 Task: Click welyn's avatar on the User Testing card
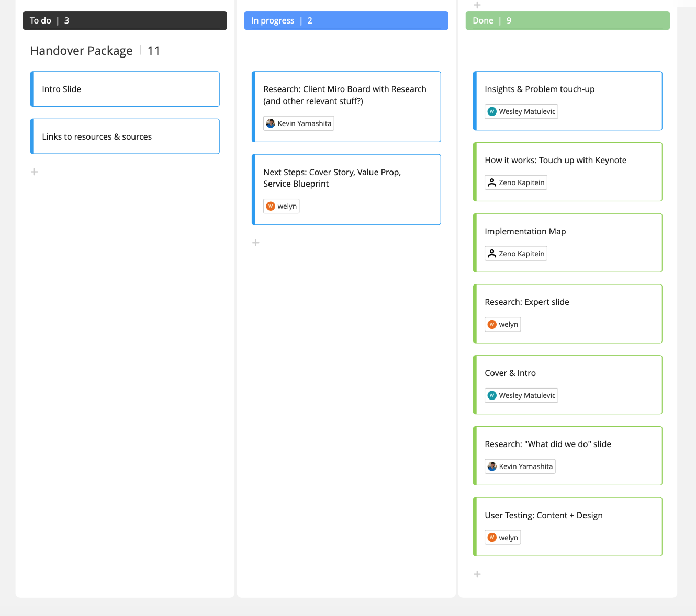point(492,537)
